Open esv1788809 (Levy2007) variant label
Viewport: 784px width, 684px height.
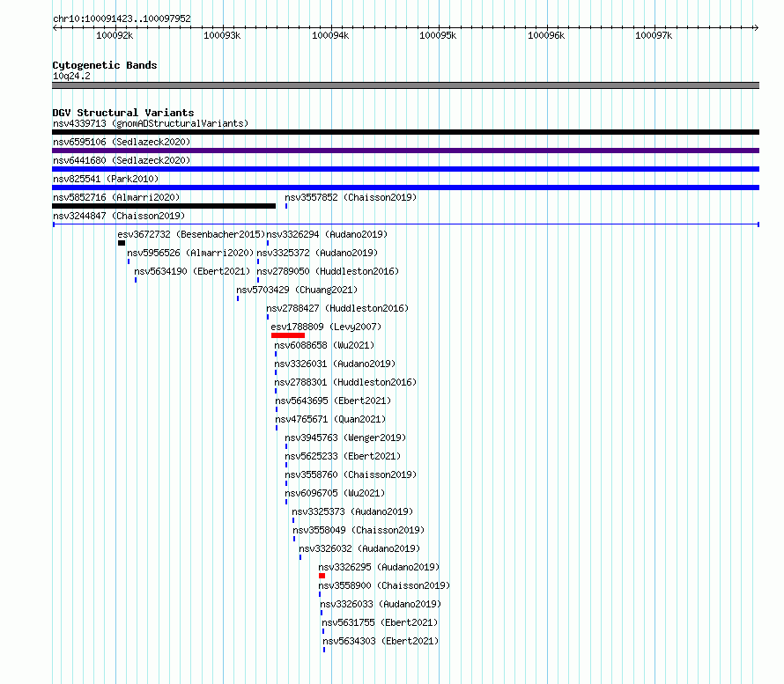pyautogui.click(x=326, y=327)
